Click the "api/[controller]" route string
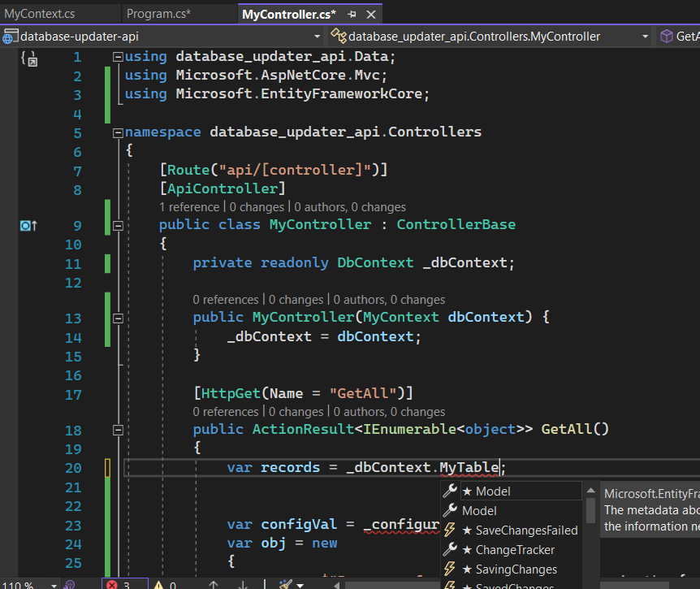700x589 pixels. click(295, 170)
